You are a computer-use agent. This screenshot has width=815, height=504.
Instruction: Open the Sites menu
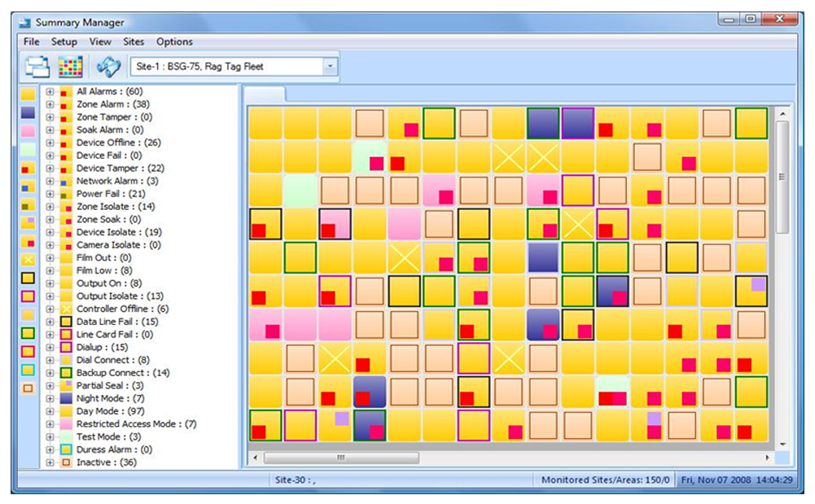133,42
